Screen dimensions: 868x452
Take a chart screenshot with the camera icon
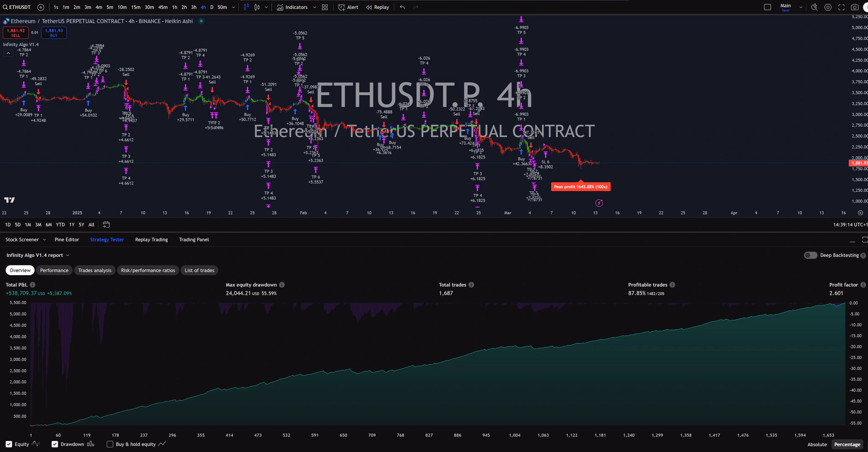tap(855, 7)
